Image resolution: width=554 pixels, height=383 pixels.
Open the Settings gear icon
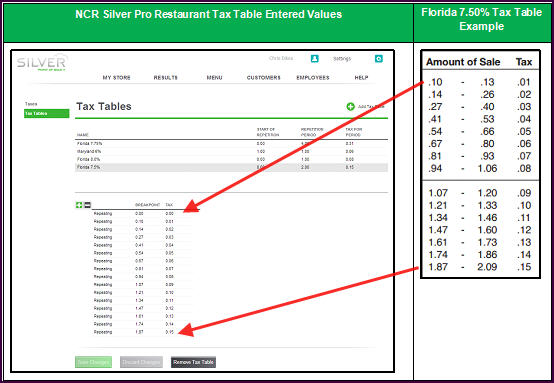click(x=378, y=59)
